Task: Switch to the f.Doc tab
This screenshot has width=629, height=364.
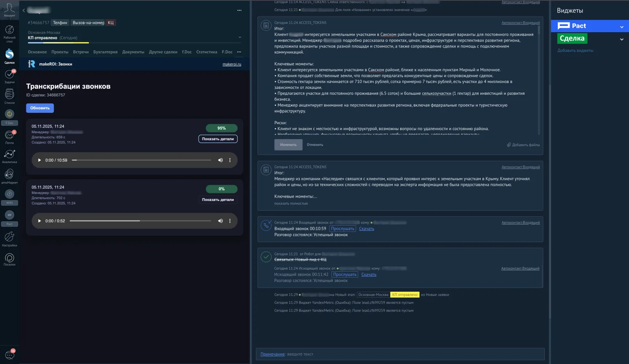Action: (187, 52)
